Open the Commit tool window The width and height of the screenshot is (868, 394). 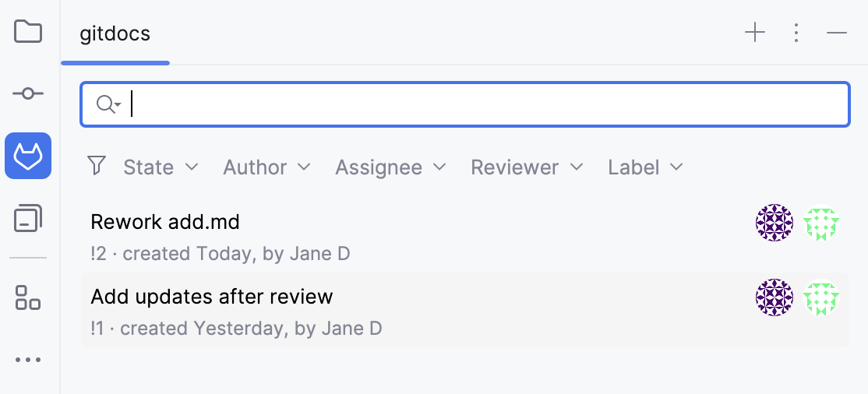point(28,93)
